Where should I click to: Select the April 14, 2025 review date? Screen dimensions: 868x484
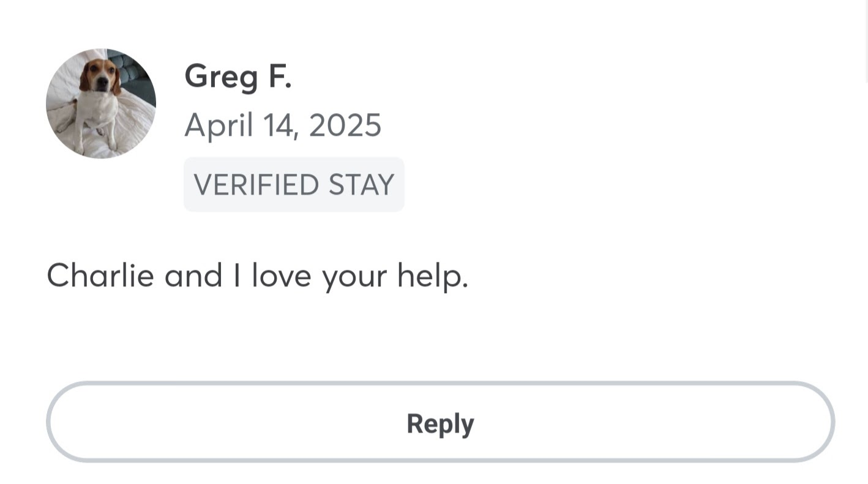coord(283,125)
